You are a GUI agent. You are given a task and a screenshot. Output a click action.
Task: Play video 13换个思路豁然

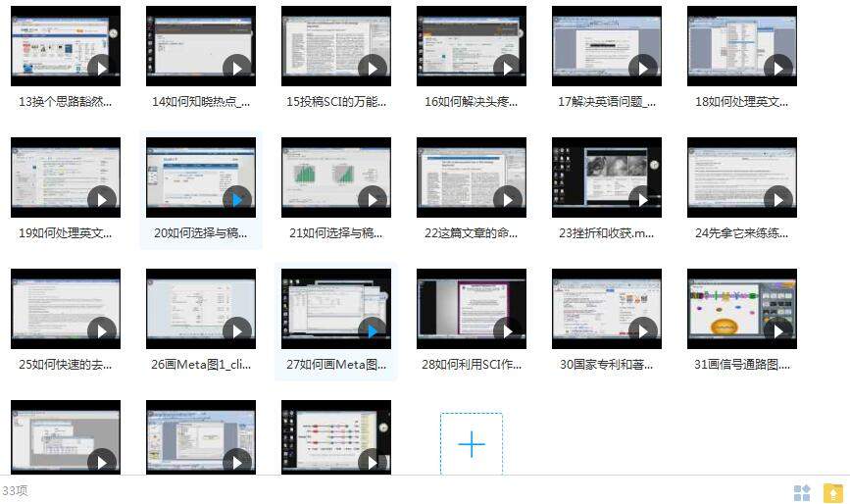(x=102, y=69)
